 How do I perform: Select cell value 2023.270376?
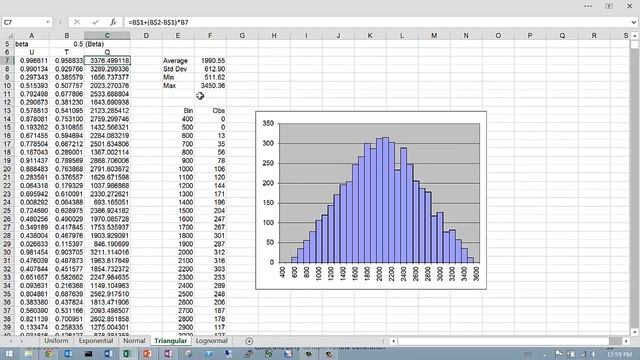(x=107, y=86)
